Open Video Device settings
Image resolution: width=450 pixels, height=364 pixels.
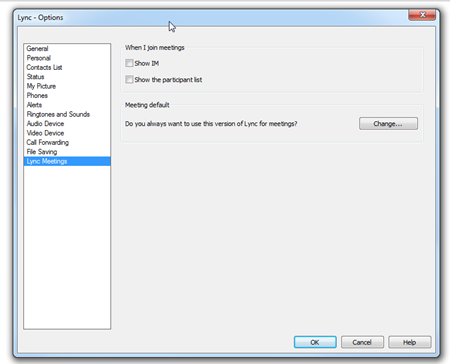tap(67, 133)
